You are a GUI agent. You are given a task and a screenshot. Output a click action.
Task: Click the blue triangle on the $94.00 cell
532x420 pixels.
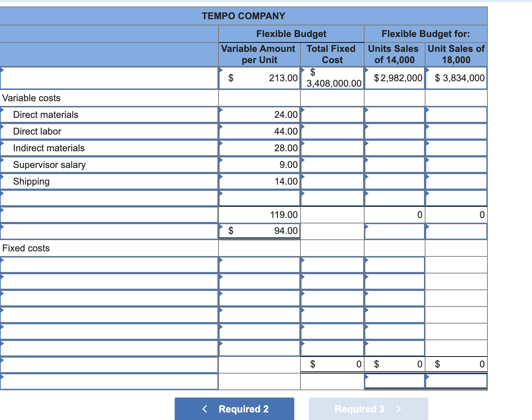[221, 226]
